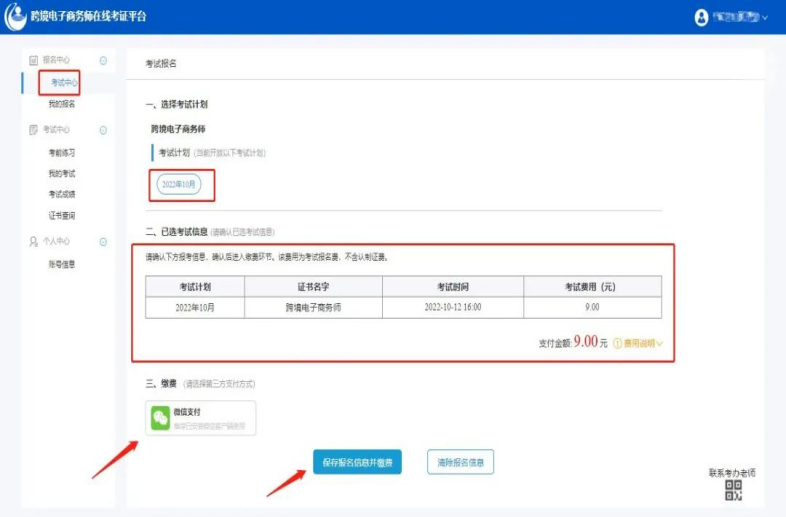Collapse the 个人中心 sidebar group
This screenshot has width=786, height=517.
coord(103,242)
